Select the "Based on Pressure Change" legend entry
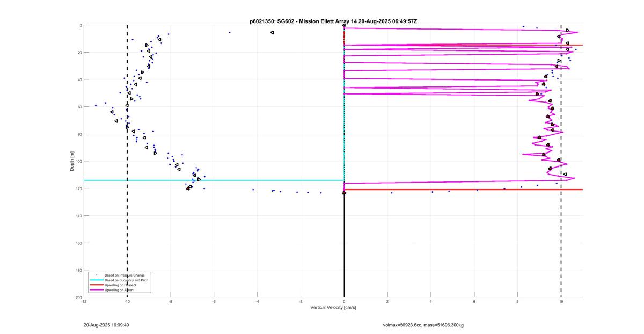Viewport: 644px width, 334px height. click(x=125, y=275)
